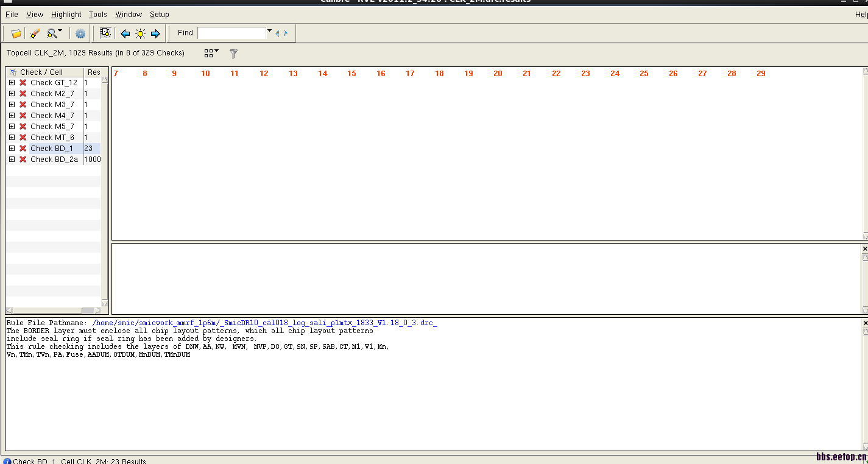Click the check tree horizontal scrollbar

tap(54, 311)
